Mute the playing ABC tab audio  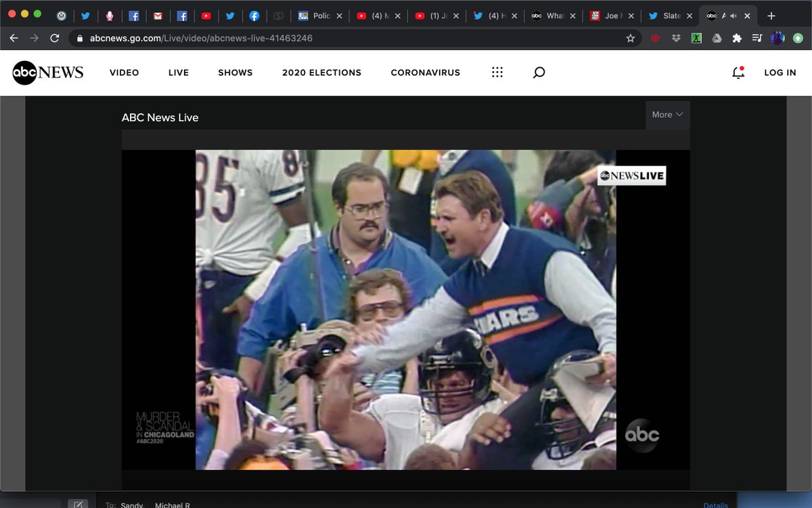click(734, 16)
